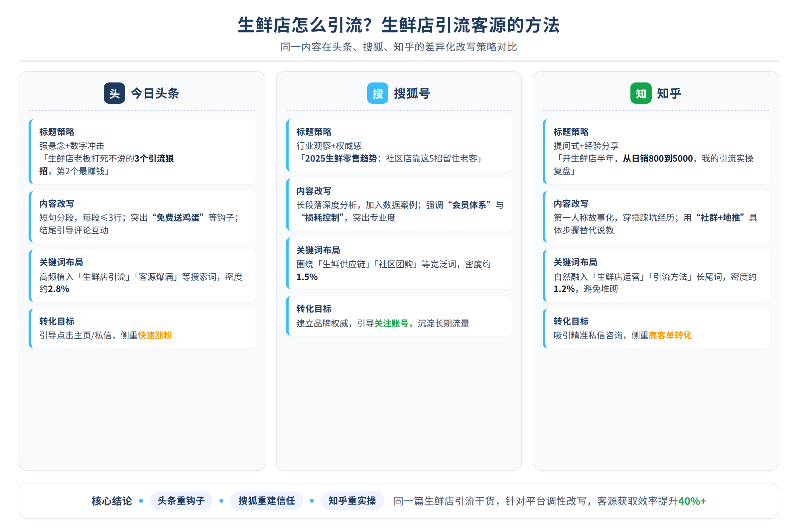Click the 转化目标 heading in the 知乎 column

571,321
